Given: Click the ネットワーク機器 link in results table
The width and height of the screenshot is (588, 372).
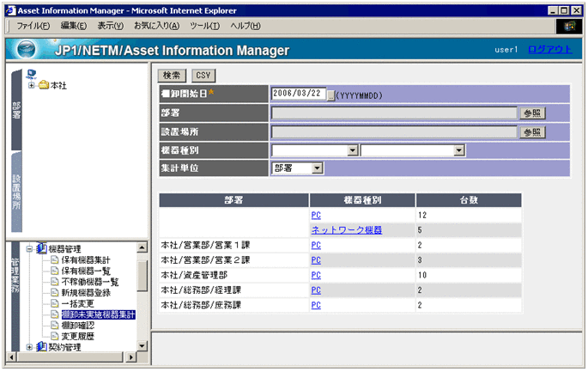Looking at the screenshot, I should 346,229.
